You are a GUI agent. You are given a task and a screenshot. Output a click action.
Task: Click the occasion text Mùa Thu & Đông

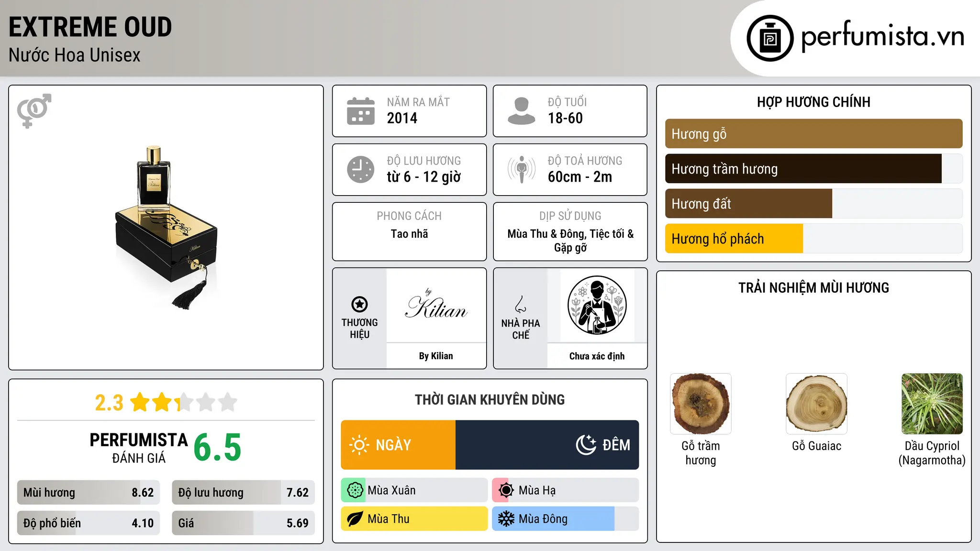pyautogui.click(x=546, y=234)
